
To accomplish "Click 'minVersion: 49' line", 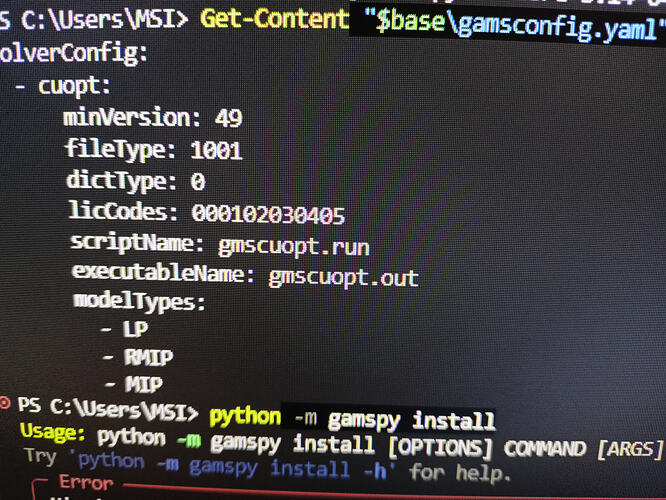I will pos(152,117).
